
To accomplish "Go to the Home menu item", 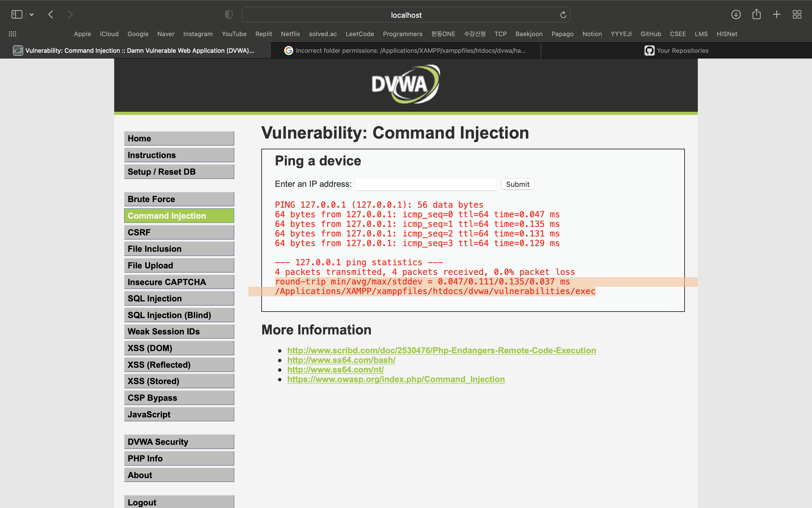I will coord(179,138).
